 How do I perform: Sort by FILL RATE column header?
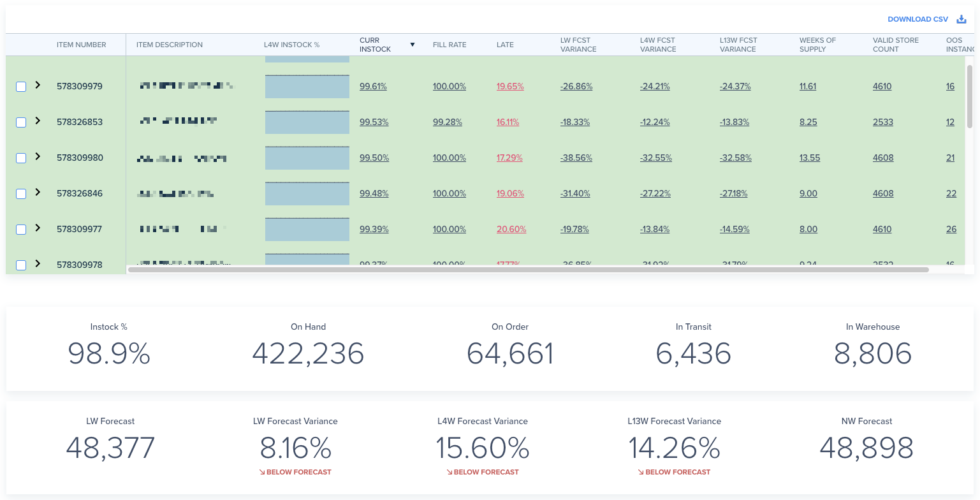pos(450,45)
